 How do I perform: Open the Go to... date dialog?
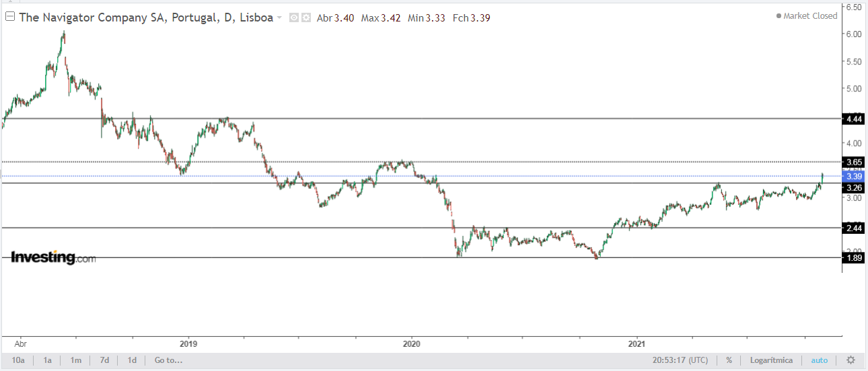coord(168,360)
